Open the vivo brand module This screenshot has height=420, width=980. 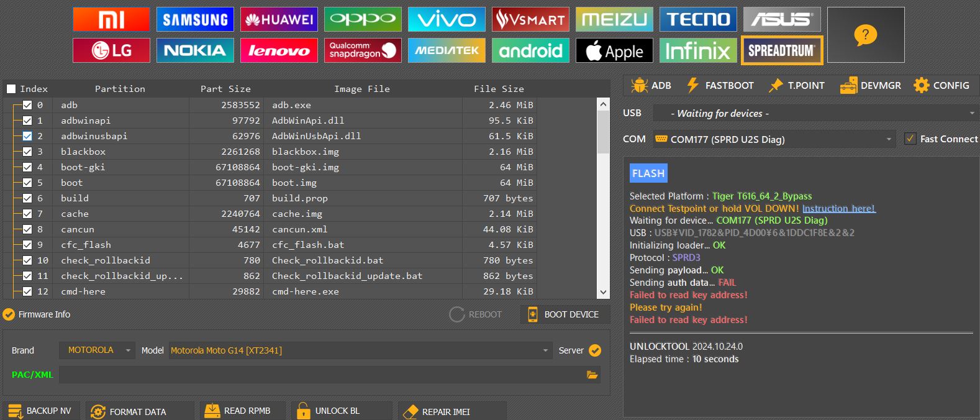click(x=447, y=19)
